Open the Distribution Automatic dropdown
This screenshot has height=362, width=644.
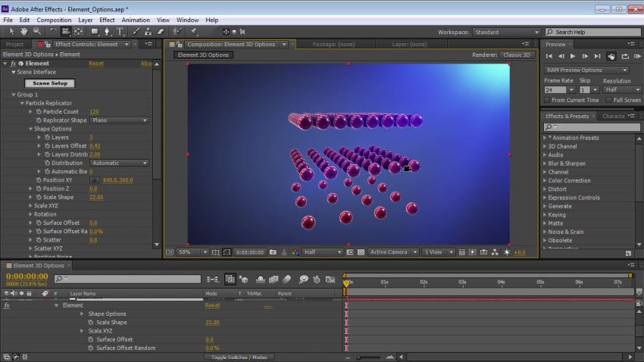pyautogui.click(x=119, y=163)
